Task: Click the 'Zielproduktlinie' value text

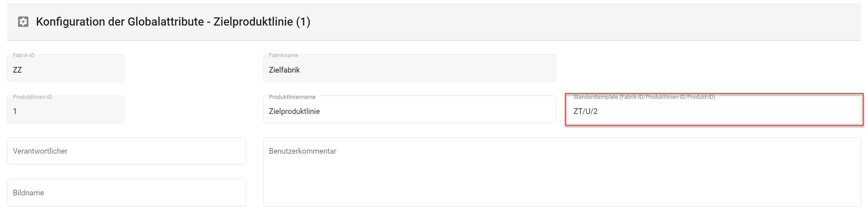Action: pyautogui.click(x=294, y=111)
